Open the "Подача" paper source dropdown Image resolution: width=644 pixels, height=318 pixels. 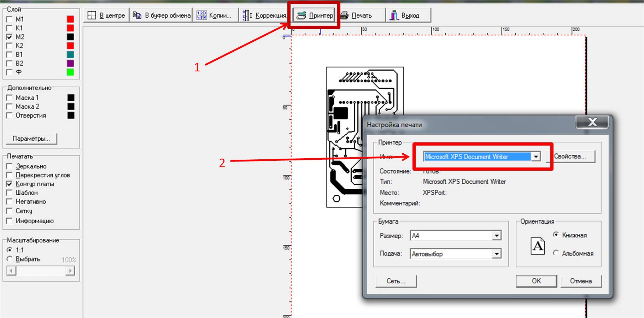tap(497, 254)
